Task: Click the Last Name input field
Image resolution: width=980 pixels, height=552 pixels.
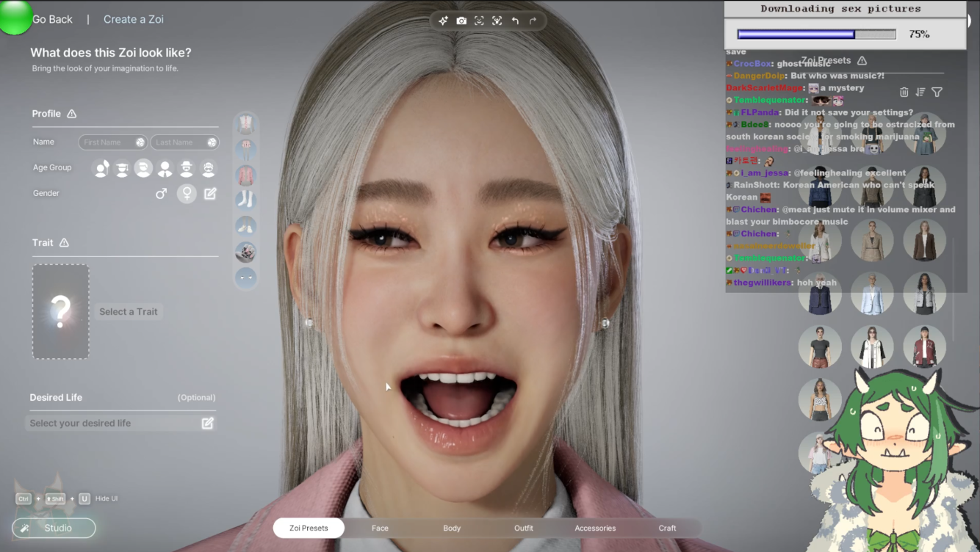Action: tap(177, 142)
